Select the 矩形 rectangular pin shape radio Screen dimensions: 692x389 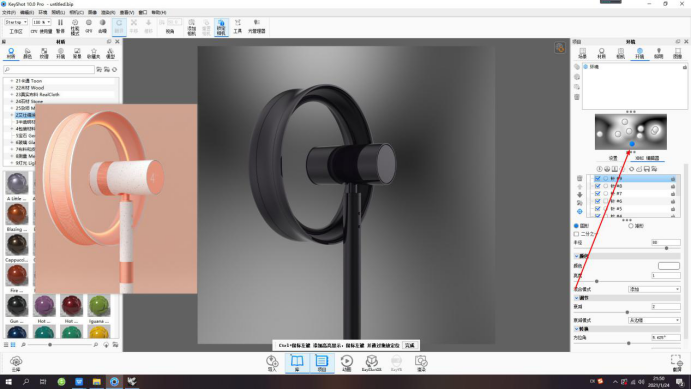point(631,226)
